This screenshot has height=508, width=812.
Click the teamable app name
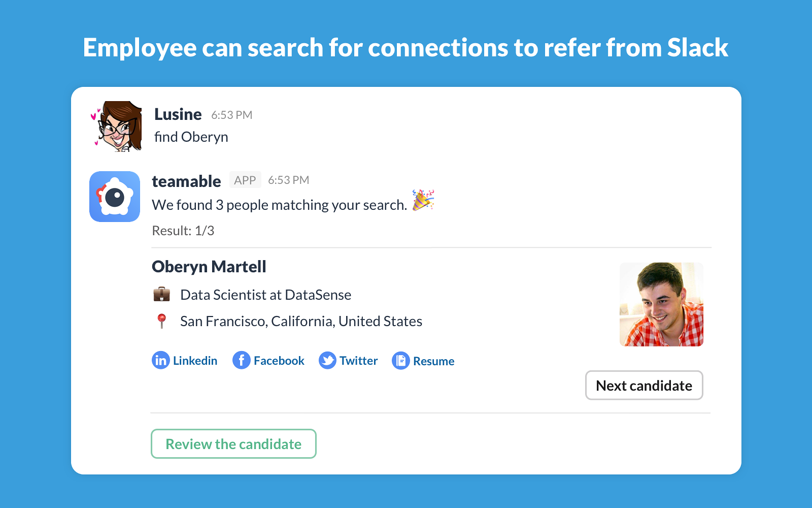pos(186,181)
